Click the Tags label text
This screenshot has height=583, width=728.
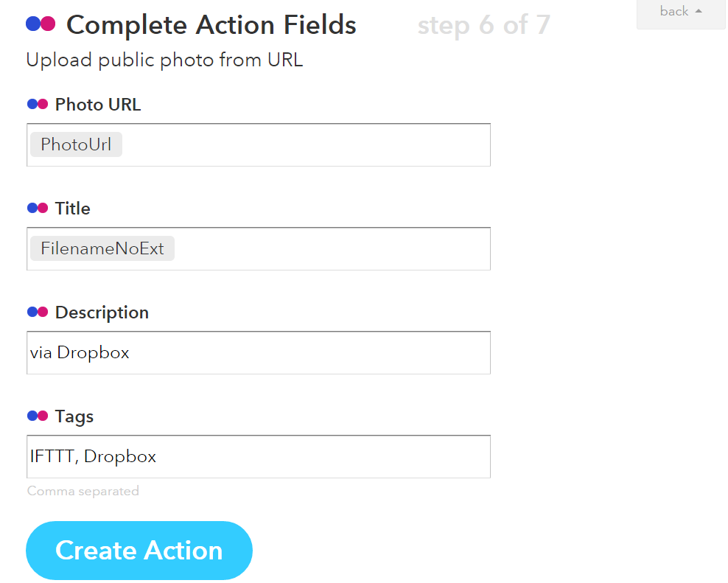pos(74,416)
